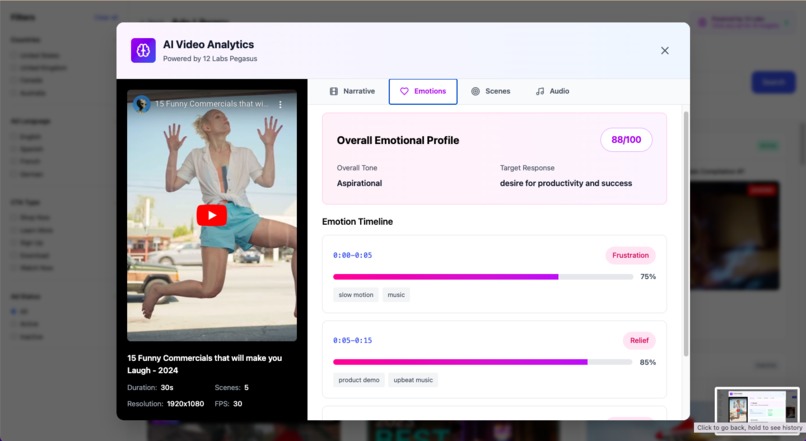Open the video title link in the player
Screen dimensions: 806x441
(x=211, y=104)
